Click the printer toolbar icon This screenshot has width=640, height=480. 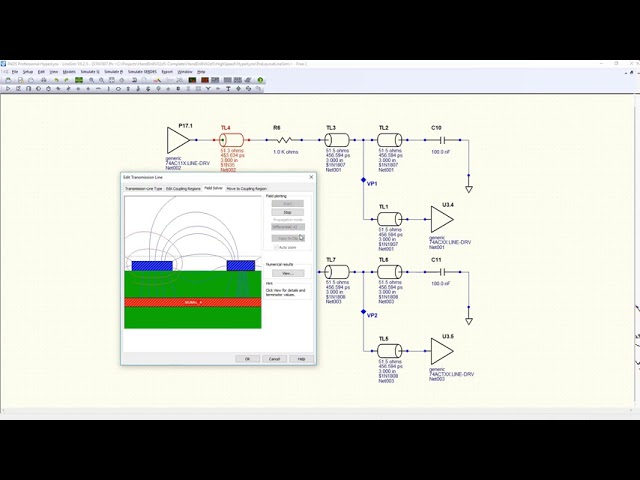point(44,80)
